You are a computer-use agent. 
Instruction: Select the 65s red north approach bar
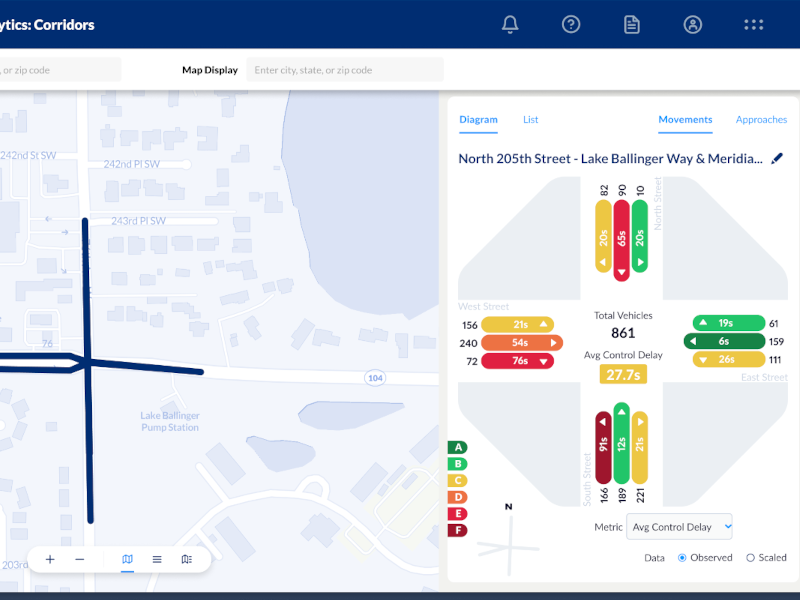click(621, 240)
